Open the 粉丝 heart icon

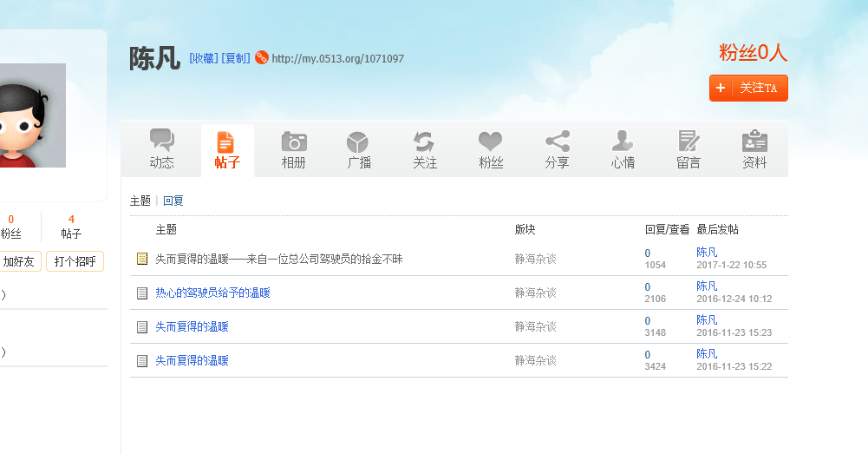point(491,141)
